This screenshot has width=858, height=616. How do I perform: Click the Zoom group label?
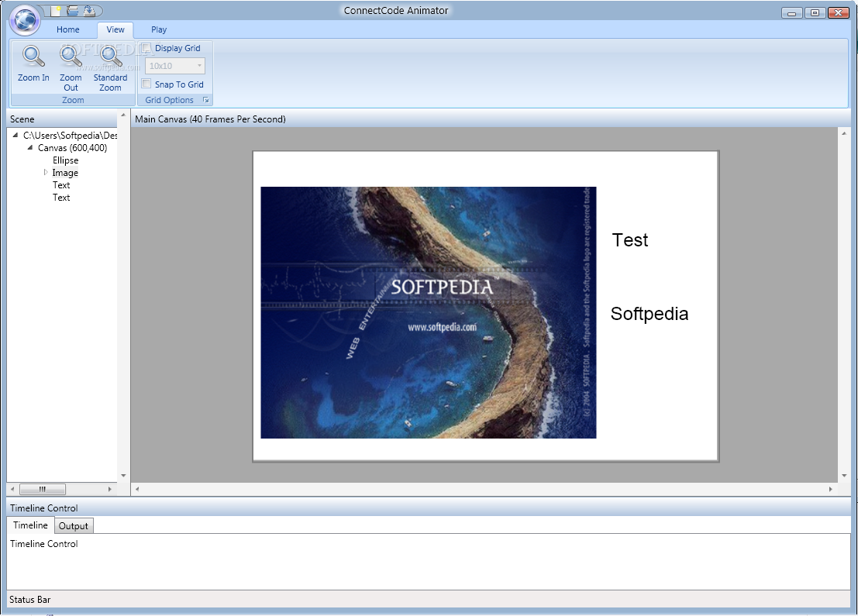click(x=73, y=100)
